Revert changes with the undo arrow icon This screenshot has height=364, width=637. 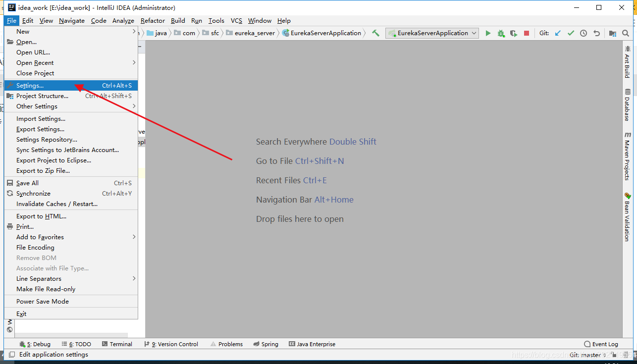[x=596, y=33]
